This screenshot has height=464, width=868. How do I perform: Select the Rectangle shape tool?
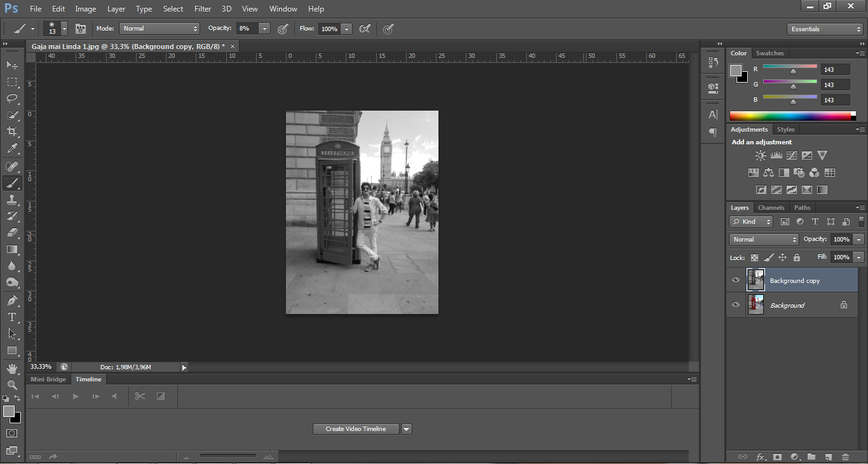click(12, 350)
